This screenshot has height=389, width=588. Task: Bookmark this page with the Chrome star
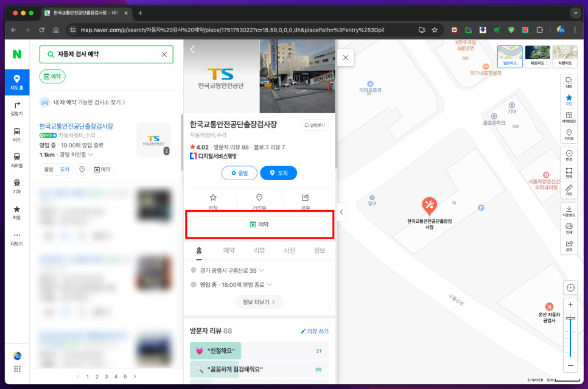(x=435, y=30)
